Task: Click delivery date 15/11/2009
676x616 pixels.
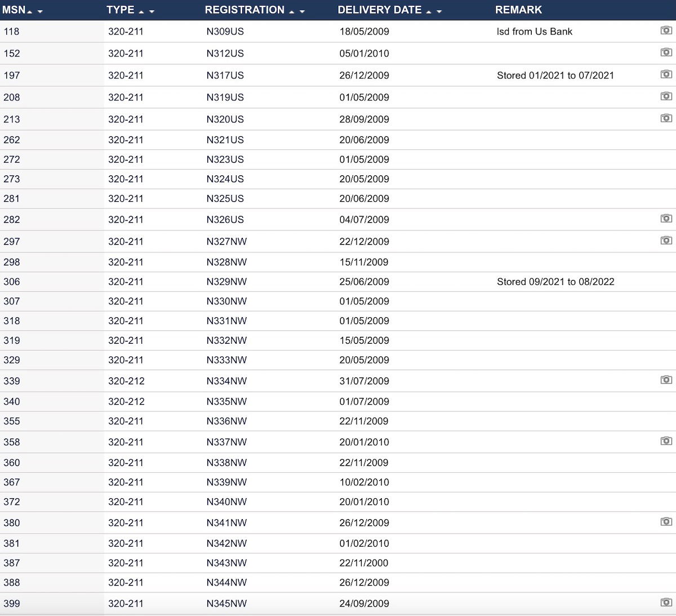Action: tap(364, 262)
